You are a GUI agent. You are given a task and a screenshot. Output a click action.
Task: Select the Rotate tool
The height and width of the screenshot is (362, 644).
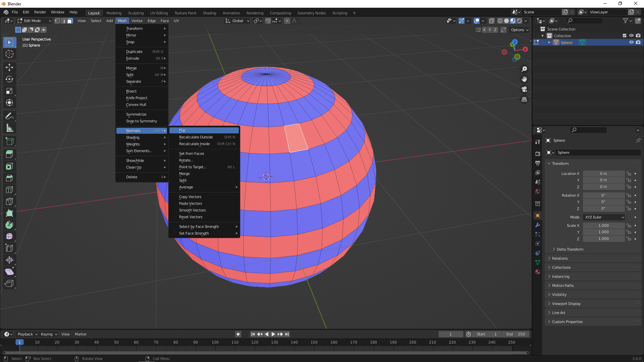click(x=9, y=79)
